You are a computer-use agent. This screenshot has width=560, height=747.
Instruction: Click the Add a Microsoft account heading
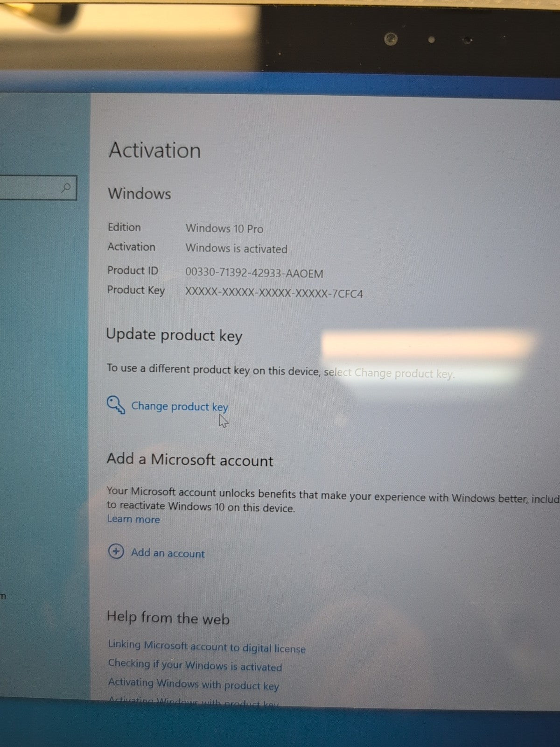[x=190, y=460]
